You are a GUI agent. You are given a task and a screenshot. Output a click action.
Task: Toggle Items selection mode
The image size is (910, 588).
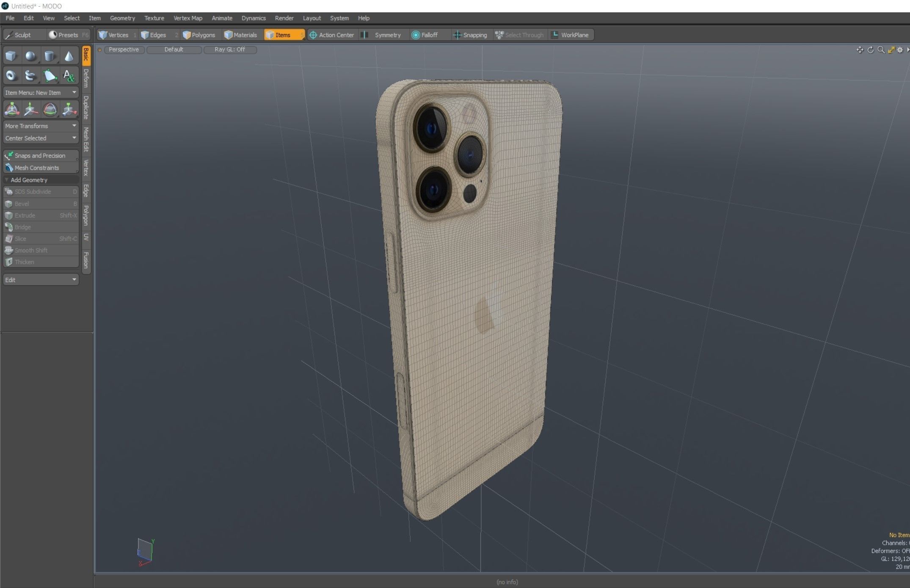click(284, 35)
